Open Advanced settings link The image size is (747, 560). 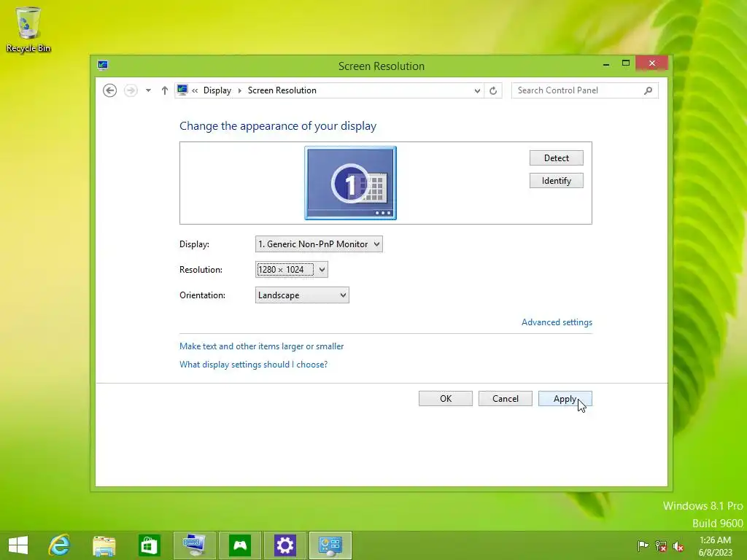557,322
